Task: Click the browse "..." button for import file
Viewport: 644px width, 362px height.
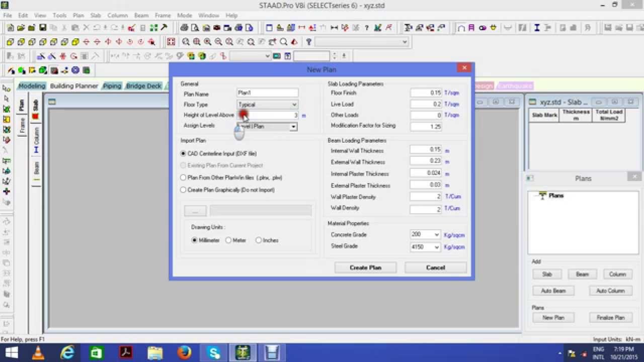Action: pos(196,211)
